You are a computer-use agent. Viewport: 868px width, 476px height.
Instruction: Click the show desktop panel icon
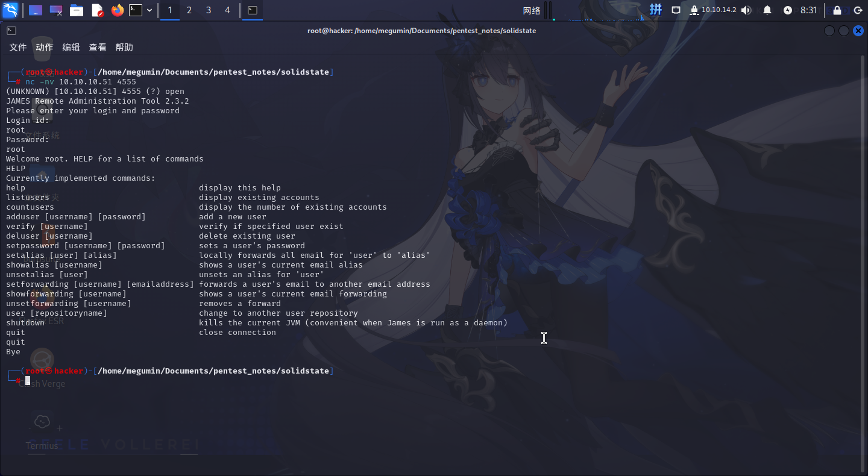pyautogui.click(x=36, y=10)
